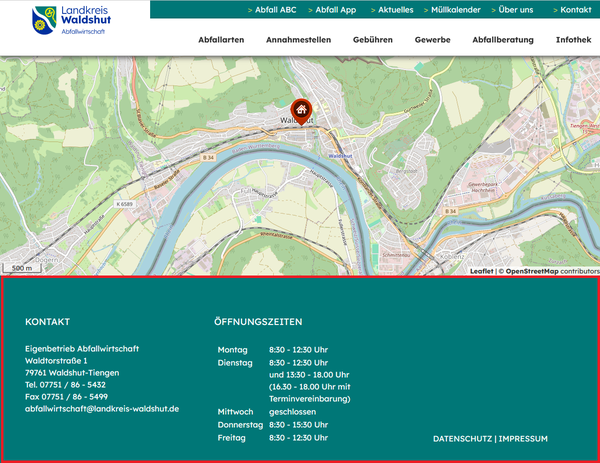600x463 pixels.
Task: Navigate to Über uns
Action: pyautogui.click(x=515, y=10)
